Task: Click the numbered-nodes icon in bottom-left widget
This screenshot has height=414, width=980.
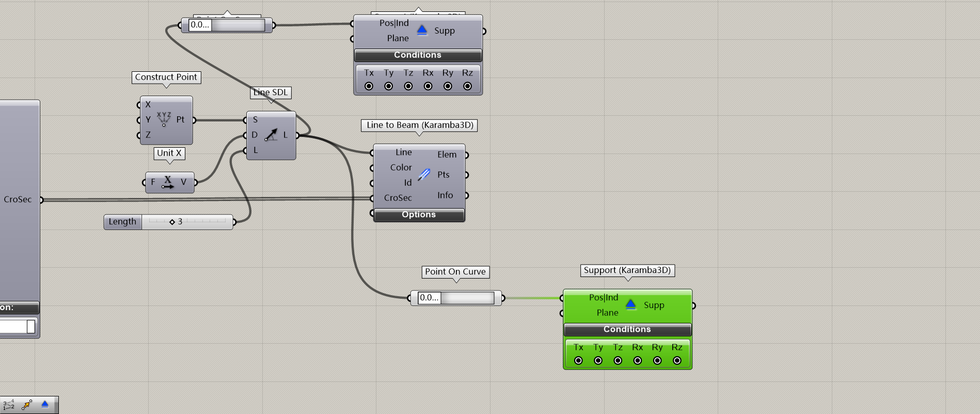Action: [9, 404]
